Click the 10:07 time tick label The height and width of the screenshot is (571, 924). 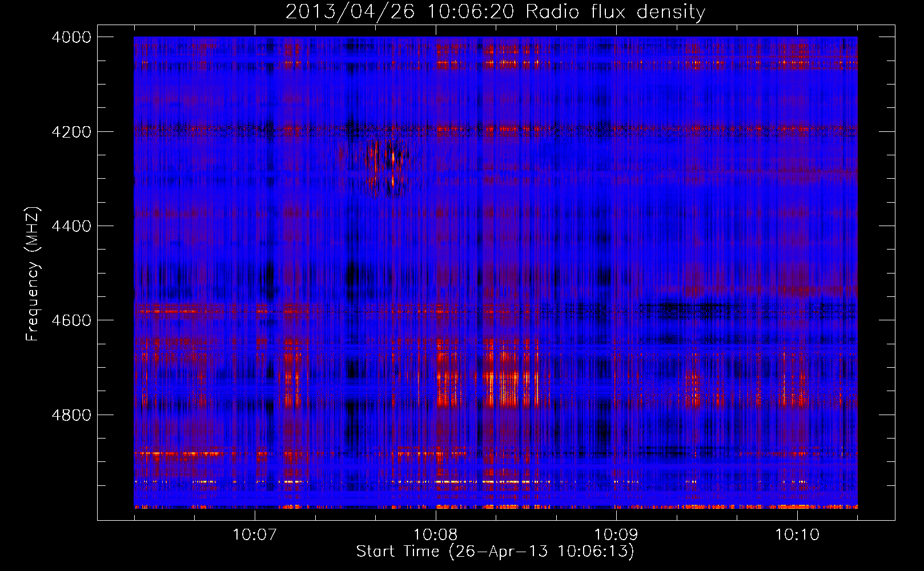[255, 535]
